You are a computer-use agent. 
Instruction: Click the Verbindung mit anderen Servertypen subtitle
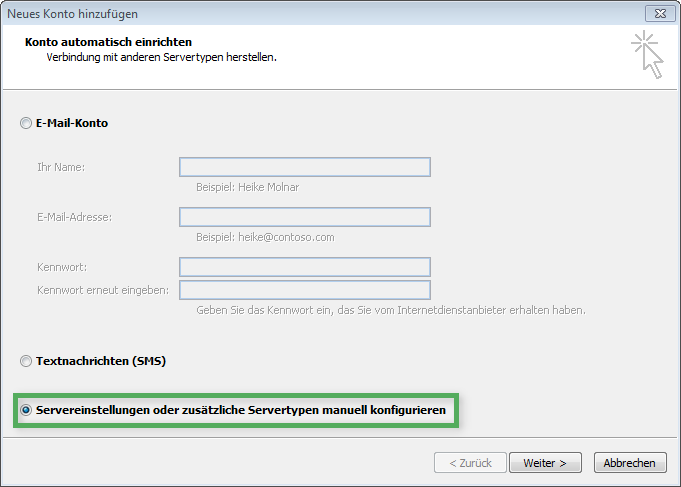pos(162,57)
